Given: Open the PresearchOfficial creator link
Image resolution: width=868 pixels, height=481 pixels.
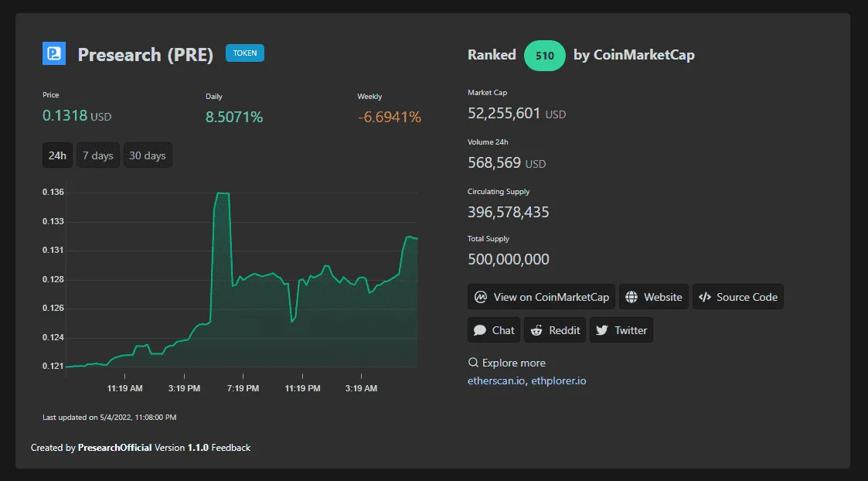Looking at the screenshot, I should pos(114,447).
